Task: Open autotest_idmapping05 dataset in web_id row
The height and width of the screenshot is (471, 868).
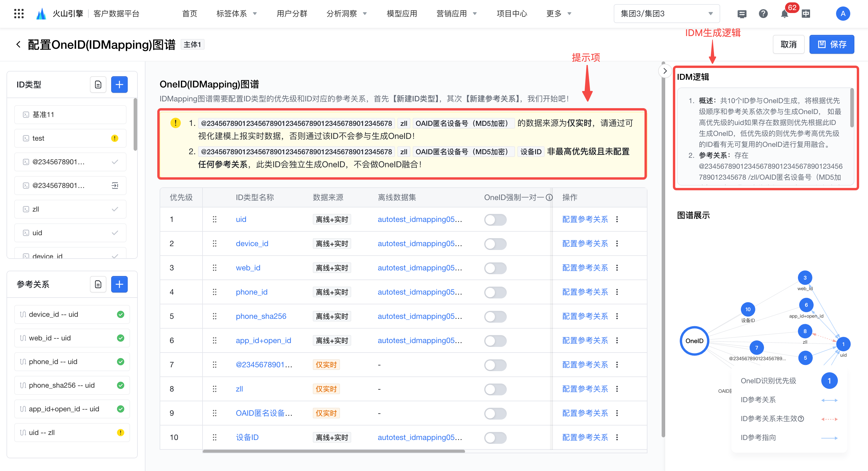Action: pos(420,268)
